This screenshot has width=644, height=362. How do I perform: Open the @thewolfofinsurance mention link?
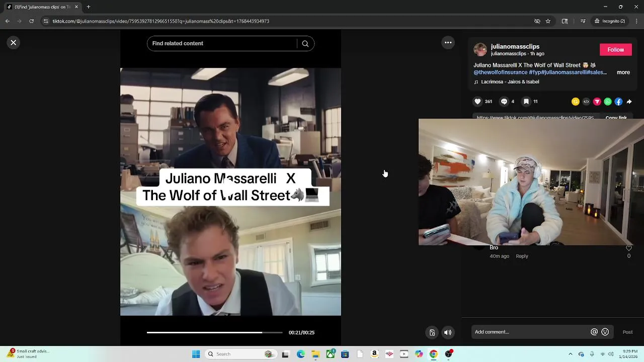pos(500,72)
